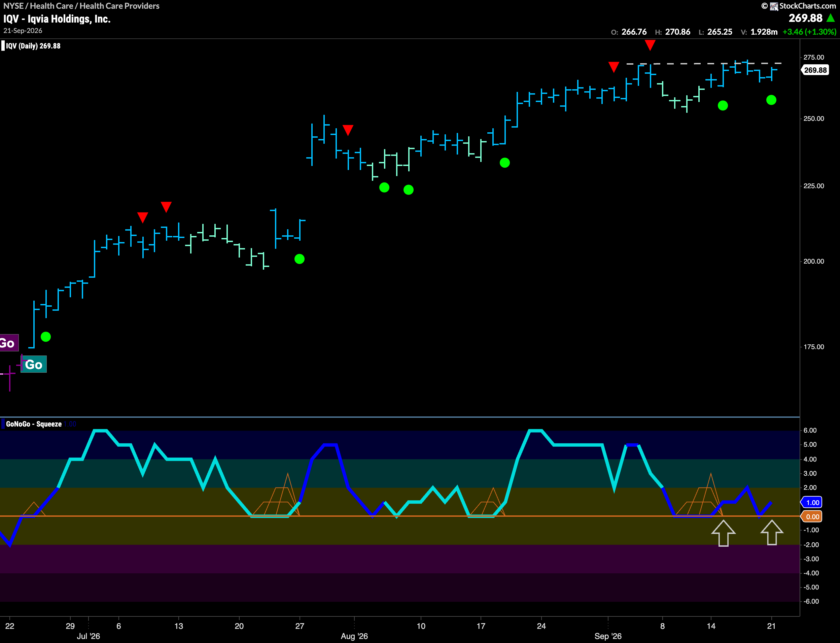Click the 225.00 price axis label

[x=814, y=186]
